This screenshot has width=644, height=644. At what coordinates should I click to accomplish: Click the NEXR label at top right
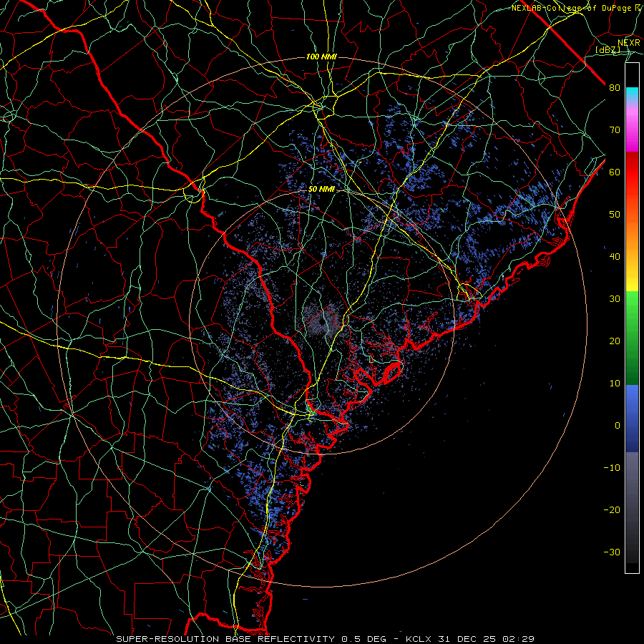pos(629,43)
